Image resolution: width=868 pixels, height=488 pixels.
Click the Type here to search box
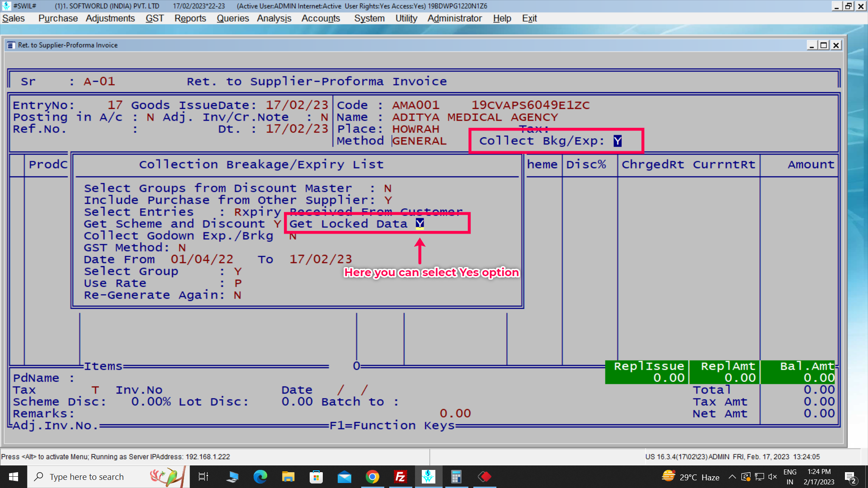(87, 477)
